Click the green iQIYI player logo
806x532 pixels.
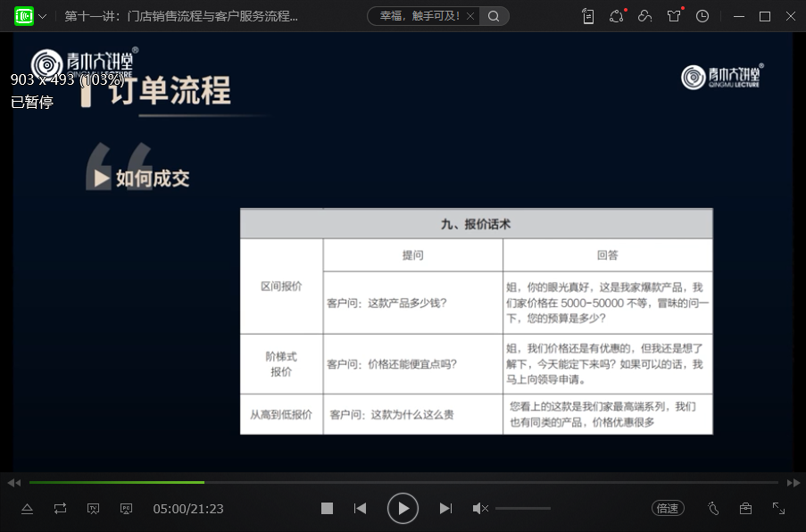click(x=24, y=16)
